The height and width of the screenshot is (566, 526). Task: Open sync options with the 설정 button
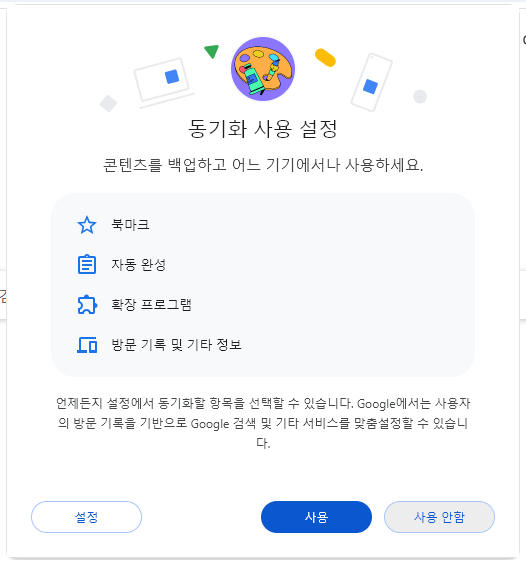(x=86, y=517)
